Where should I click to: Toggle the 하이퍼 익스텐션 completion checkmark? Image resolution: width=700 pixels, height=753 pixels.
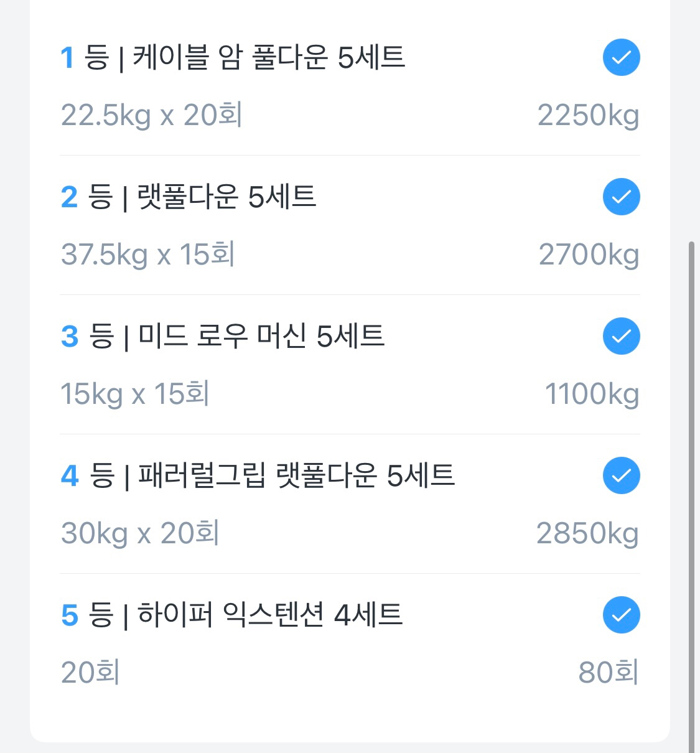coord(621,615)
